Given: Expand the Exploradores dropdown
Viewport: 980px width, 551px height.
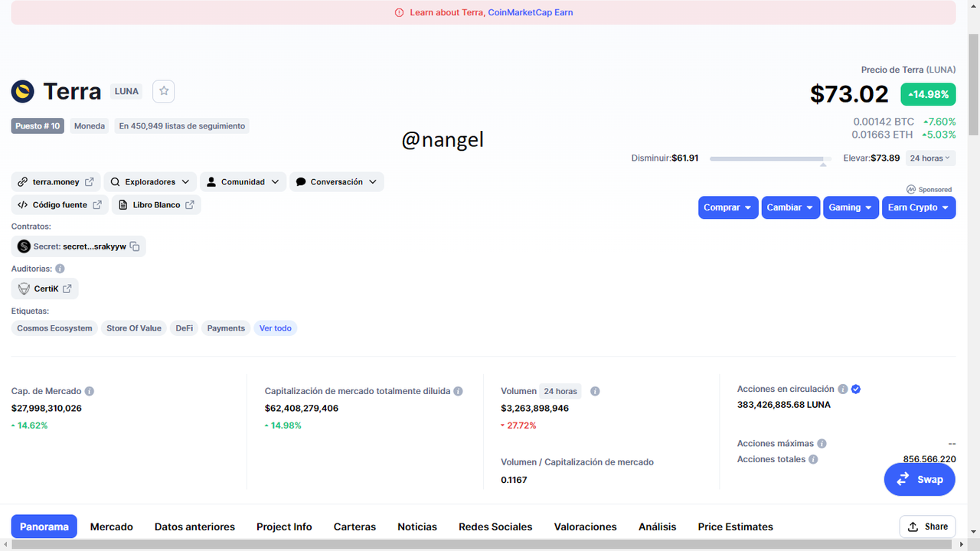Looking at the screenshot, I should tap(150, 182).
